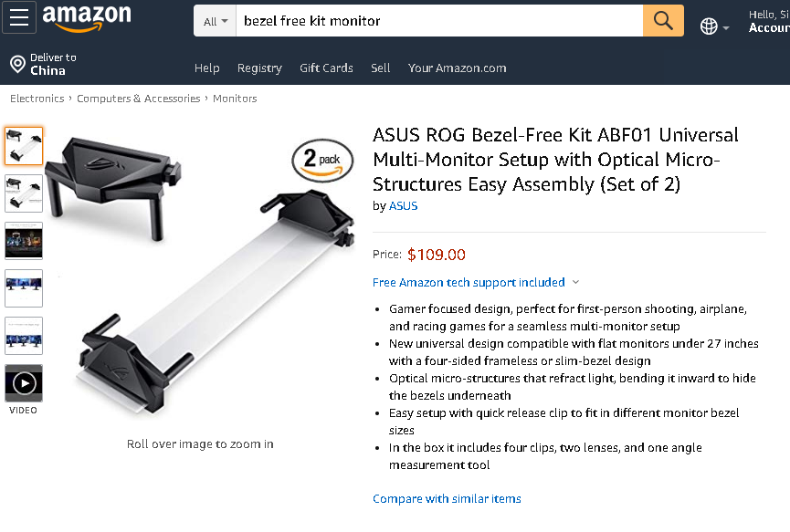Open the Gift Cards nav item
The image size is (790, 532).
coord(326,68)
